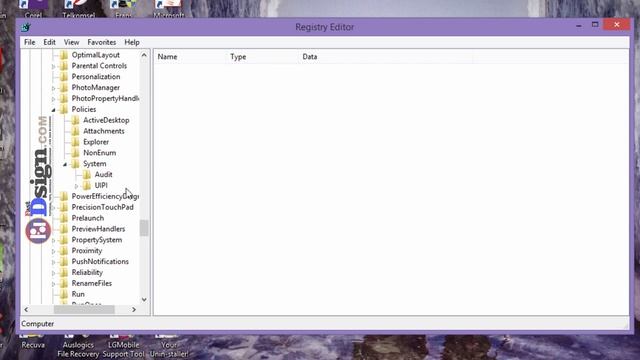Select the OptimalLayout folder icon
Image resolution: width=640 pixels, height=360 pixels.
[x=64, y=55]
